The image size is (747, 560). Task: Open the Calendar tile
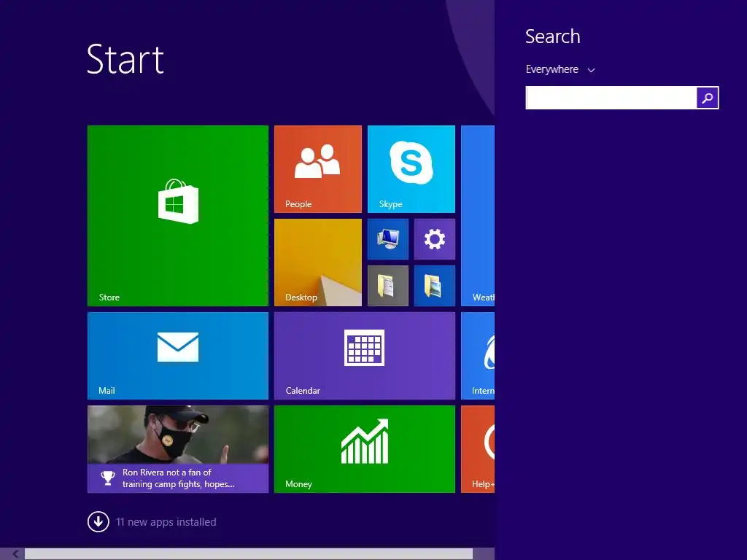[x=365, y=356]
